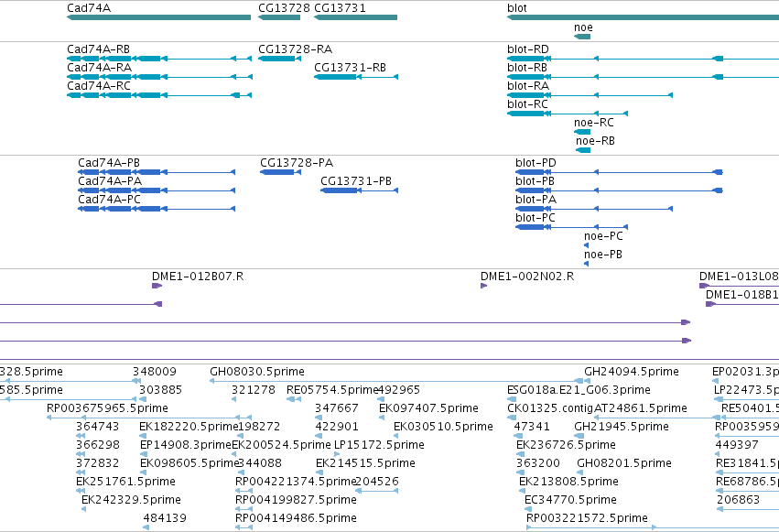The image size is (779, 532).
Task: Click the Cad74A-RB transcript label
Action: point(98,49)
